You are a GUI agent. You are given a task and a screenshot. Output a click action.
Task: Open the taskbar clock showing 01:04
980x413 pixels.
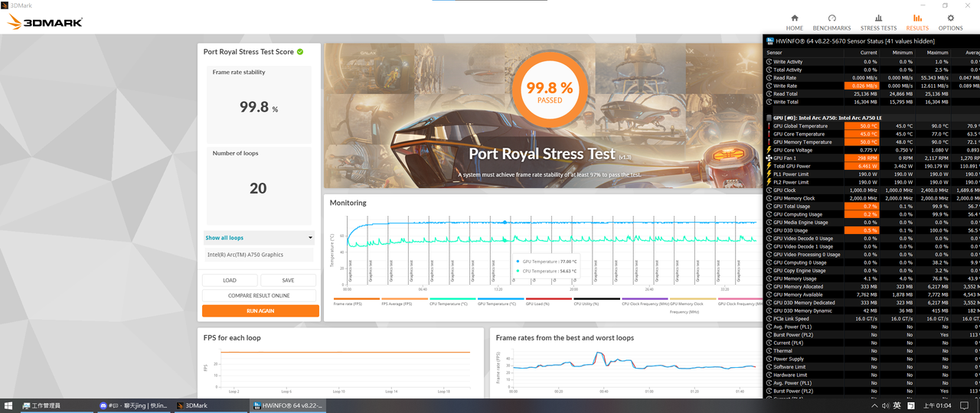(938, 405)
